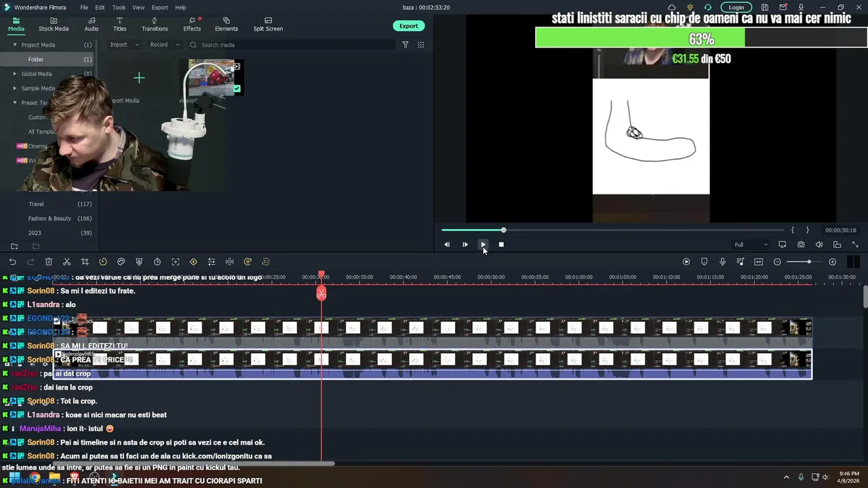Viewport: 868px width, 488px height.
Task: Click the render preview icon in timeline
Action: tap(686, 262)
